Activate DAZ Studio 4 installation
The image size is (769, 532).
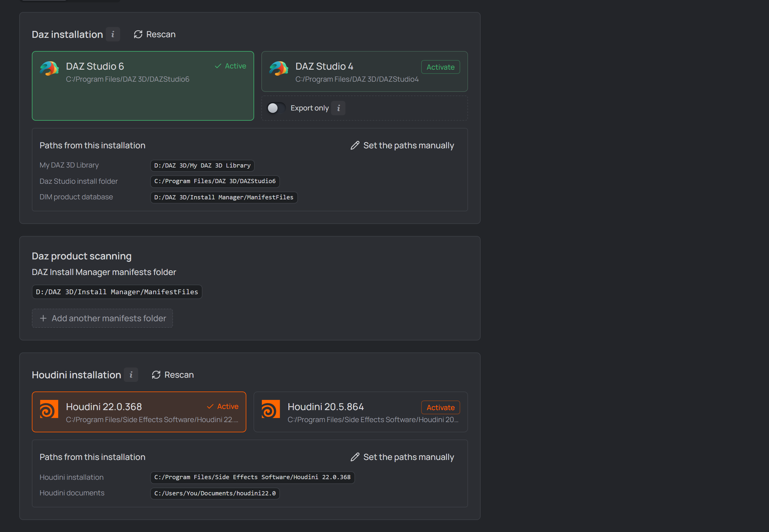pyautogui.click(x=441, y=67)
